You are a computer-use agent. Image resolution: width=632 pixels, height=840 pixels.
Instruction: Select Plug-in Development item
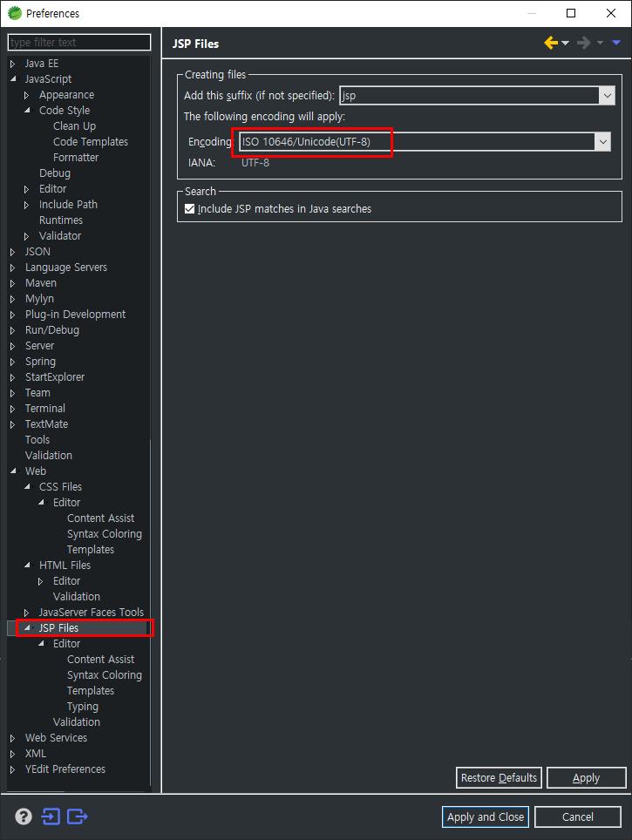[x=75, y=315]
